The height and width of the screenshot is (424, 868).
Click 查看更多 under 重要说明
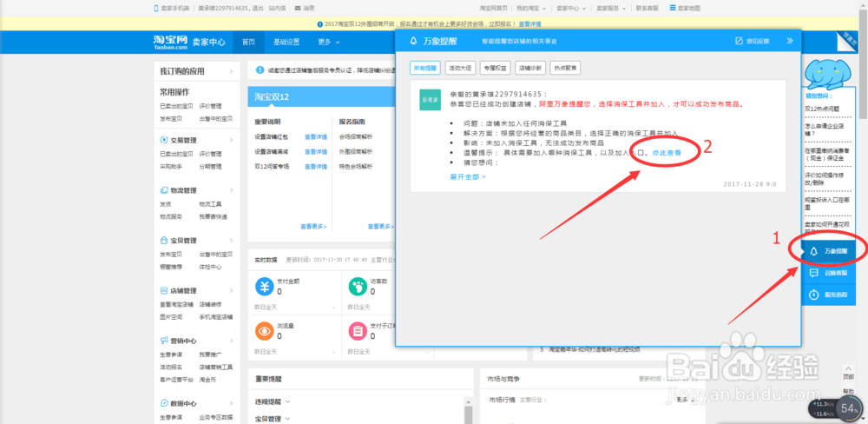[x=313, y=227]
